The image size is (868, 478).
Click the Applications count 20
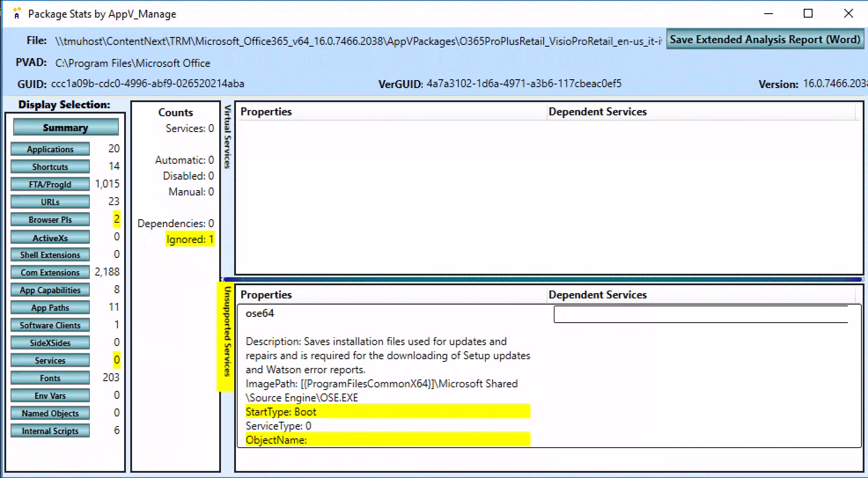(114, 149)
